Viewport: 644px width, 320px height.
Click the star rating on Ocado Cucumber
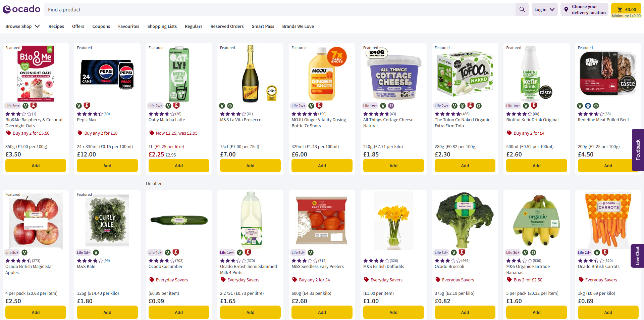[161, 261]
